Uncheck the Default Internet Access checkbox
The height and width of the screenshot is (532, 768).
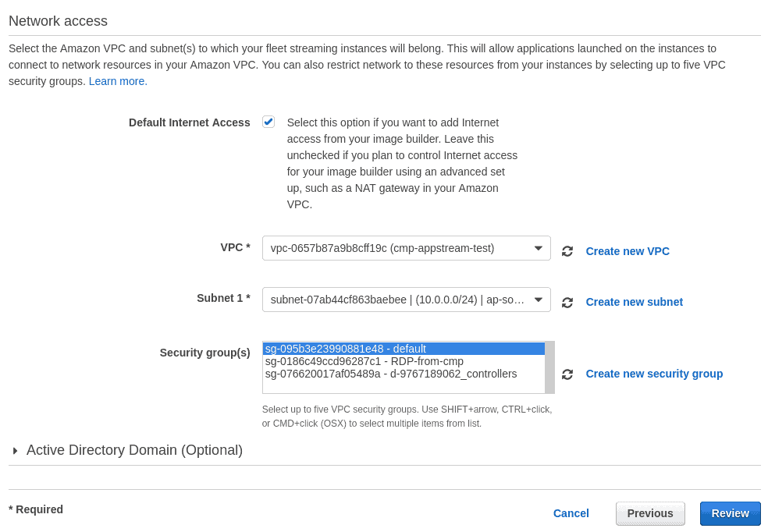tap(268, 122)
